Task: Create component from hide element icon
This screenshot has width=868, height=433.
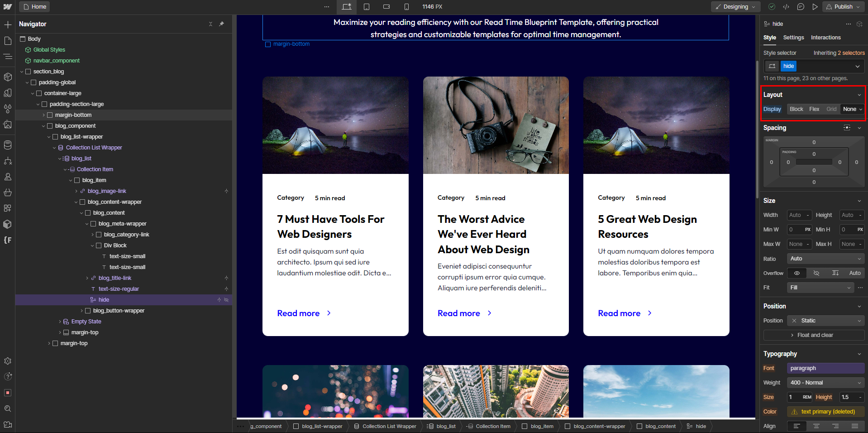Action: coord(859,24)
